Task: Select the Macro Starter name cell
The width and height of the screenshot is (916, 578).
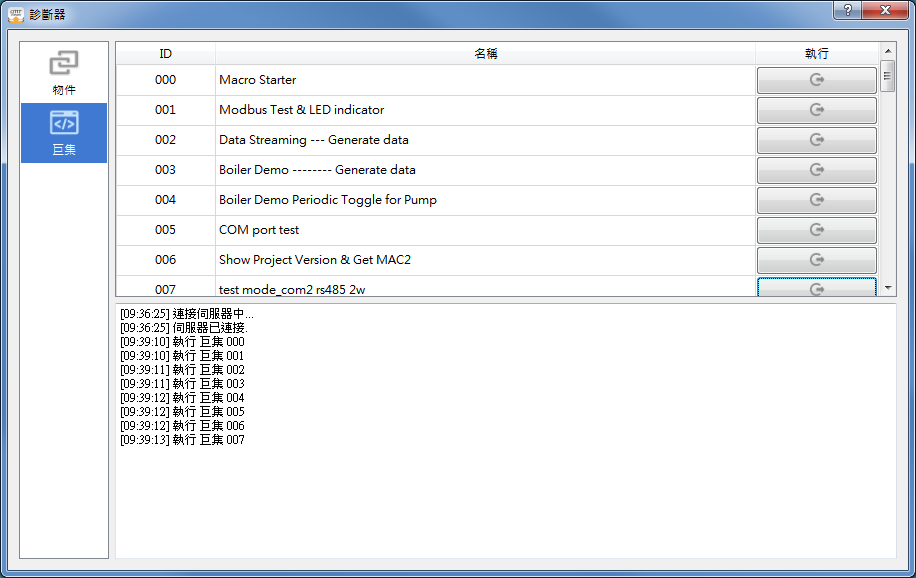Action: coord(258,80)
